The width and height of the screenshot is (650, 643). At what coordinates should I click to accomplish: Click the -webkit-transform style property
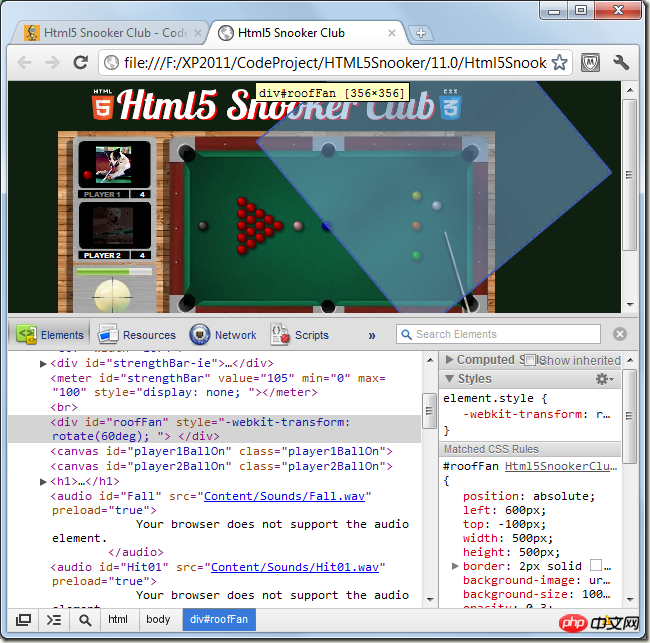[525, 414]
